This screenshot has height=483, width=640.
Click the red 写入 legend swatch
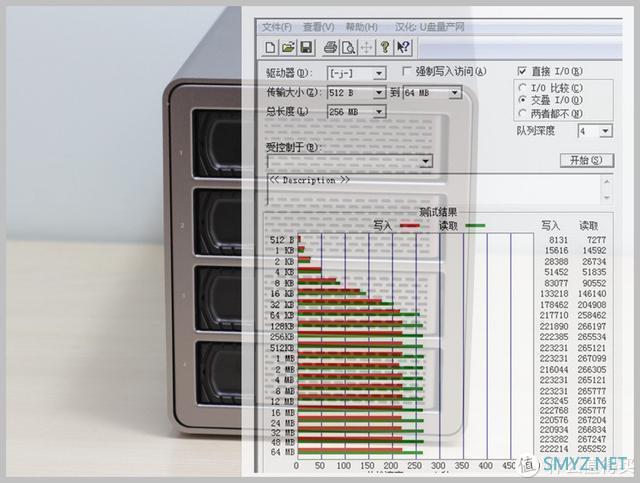click(409, 225)
